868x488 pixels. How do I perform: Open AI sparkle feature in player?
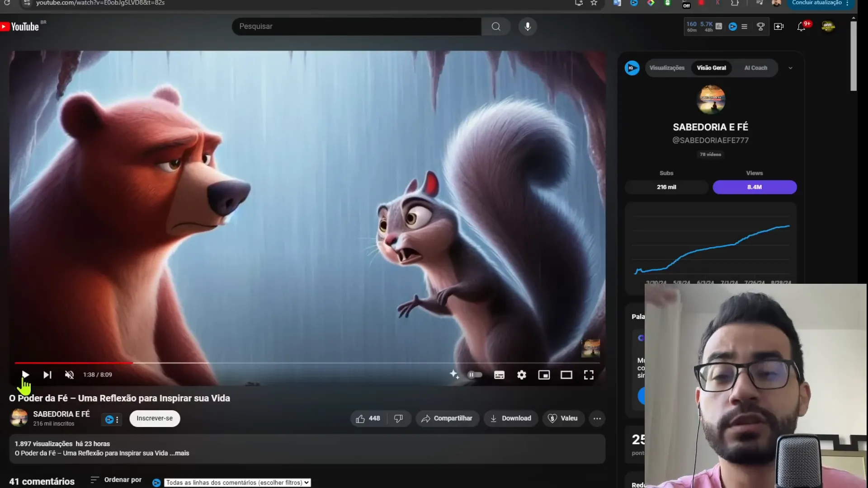click(454, 374)
